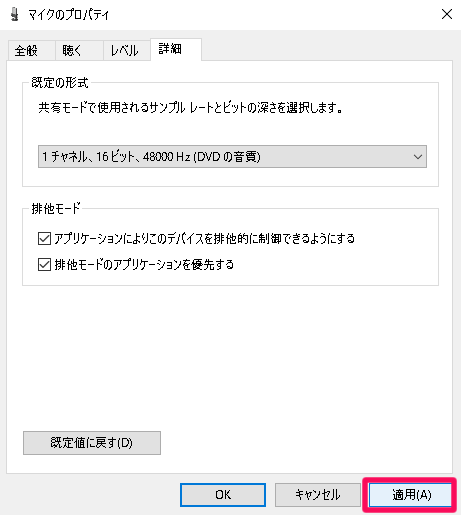Expand the format list with the chevron arrow
The height and width of the screenshot is (515, 461).
coord(418,156)
